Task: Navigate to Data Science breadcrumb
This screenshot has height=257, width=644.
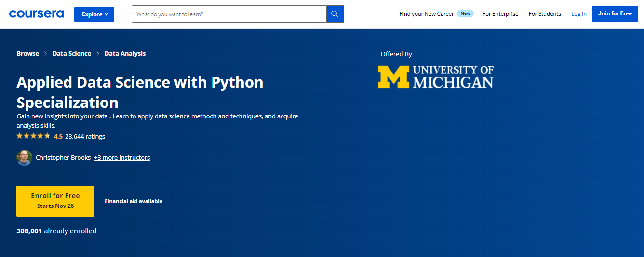Action: click(x=72, y=54)
